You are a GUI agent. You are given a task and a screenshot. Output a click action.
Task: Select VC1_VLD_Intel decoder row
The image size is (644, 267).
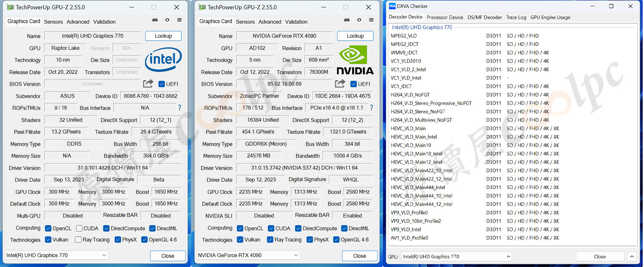point(512,78)
